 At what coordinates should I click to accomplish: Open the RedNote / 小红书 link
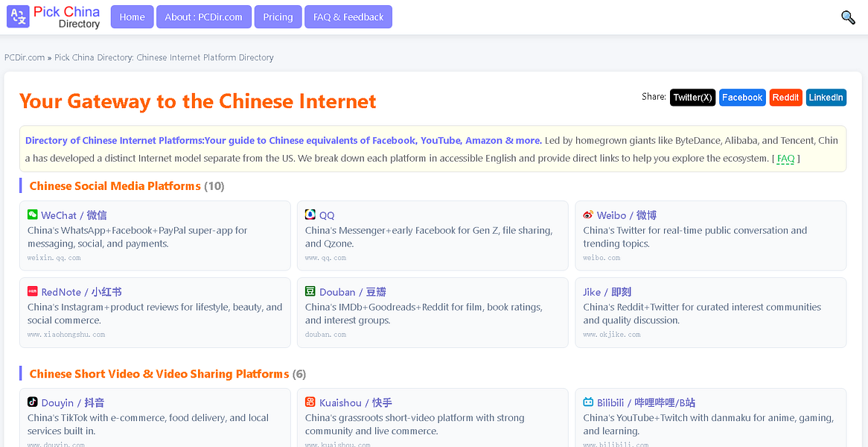(x=81, y=293)
